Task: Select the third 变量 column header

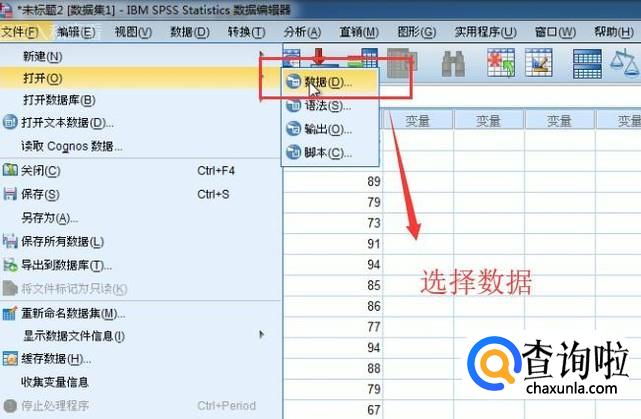Action: tap(559, 121)
